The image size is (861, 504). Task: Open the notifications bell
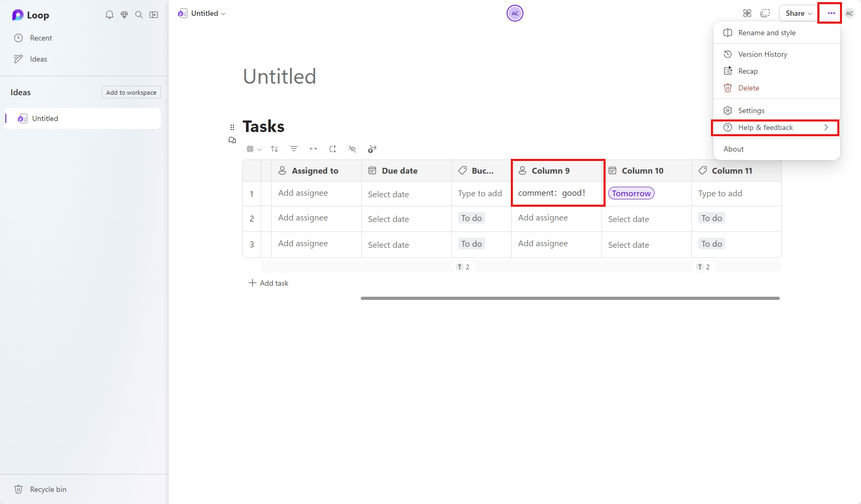[x=110, y=15]
